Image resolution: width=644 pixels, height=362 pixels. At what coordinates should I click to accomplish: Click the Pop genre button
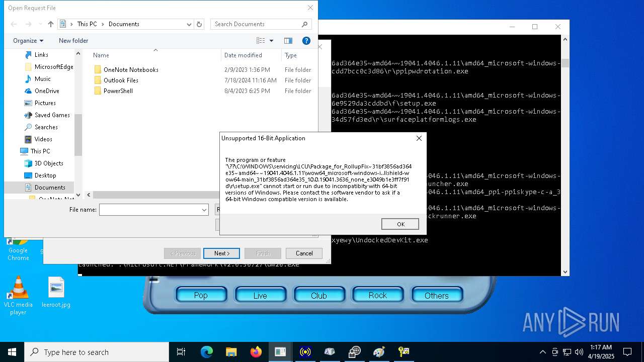click(201, 296)
